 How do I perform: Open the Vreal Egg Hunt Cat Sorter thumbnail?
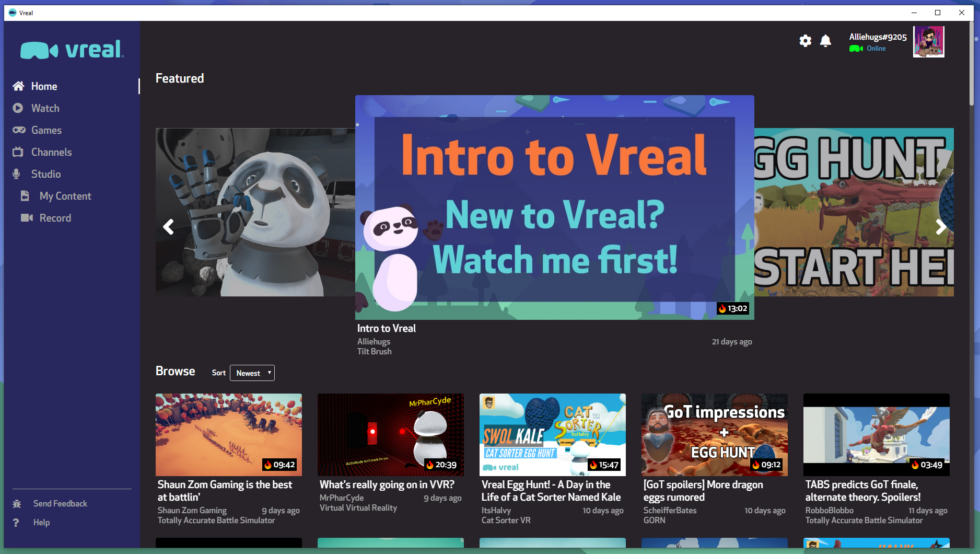click(x=553, y=435)
